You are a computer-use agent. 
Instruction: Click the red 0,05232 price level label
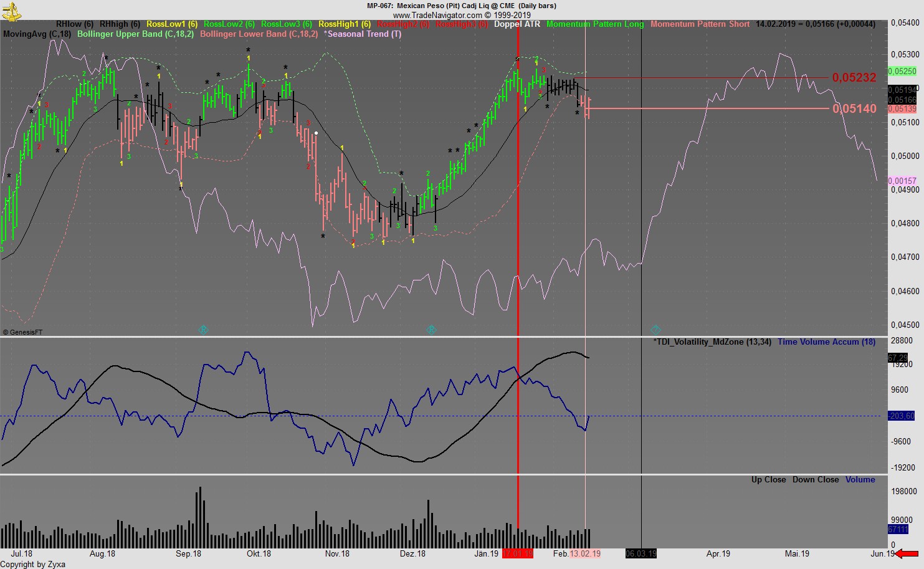(x=854, y=78)
